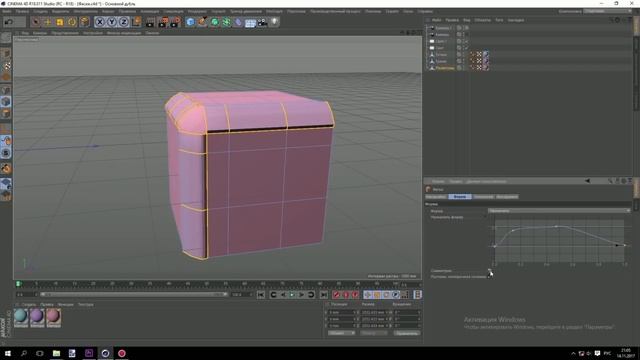Open the Layout dropdown at top right
640x360 pixels.
(x=608, y=11)
